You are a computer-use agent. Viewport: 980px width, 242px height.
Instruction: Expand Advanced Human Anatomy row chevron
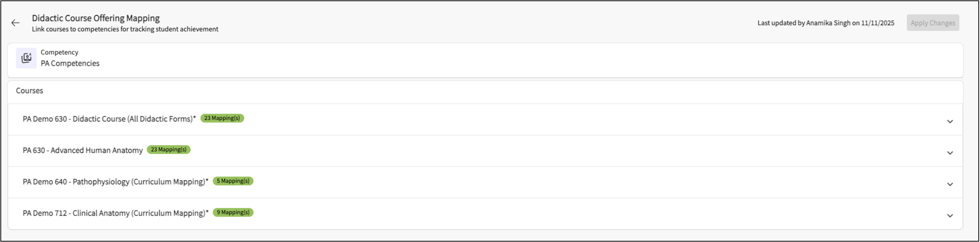(x=950, y=153)
